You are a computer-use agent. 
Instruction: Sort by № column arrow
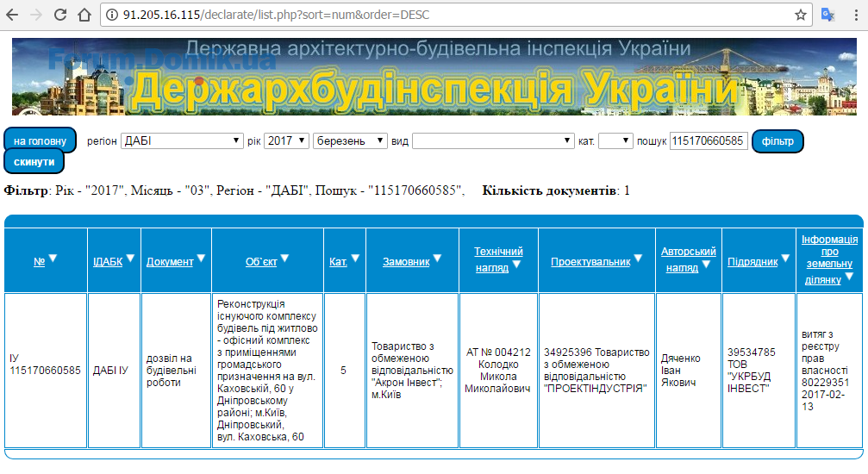coord(53,258)
